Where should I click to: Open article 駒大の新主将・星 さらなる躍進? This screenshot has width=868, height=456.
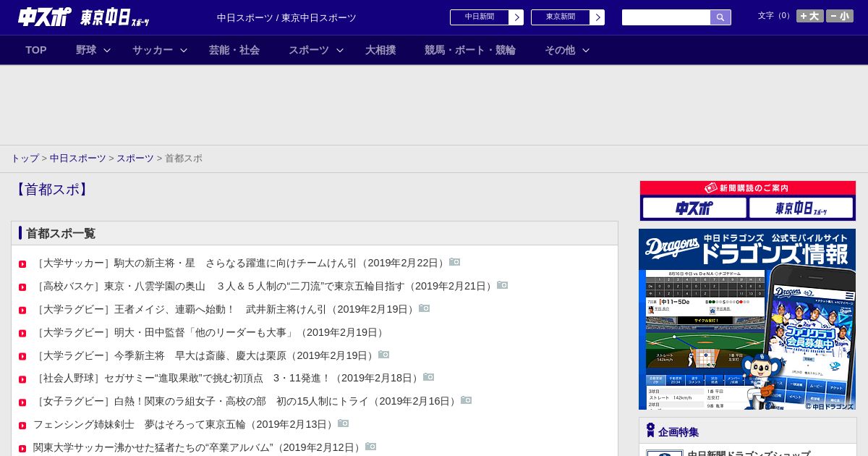point(240,263)
